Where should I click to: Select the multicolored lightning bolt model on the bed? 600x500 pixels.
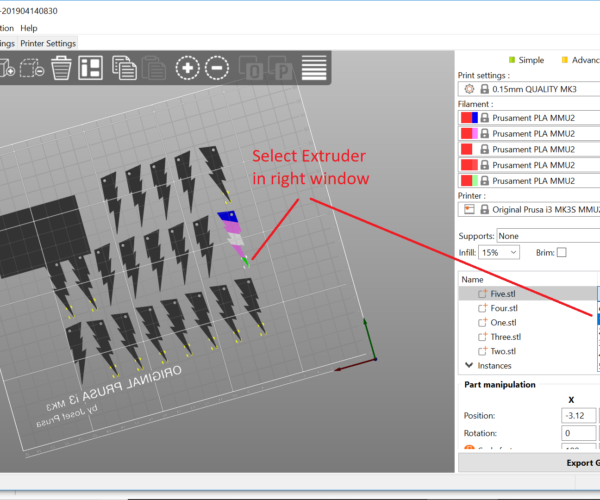(233, 237)
